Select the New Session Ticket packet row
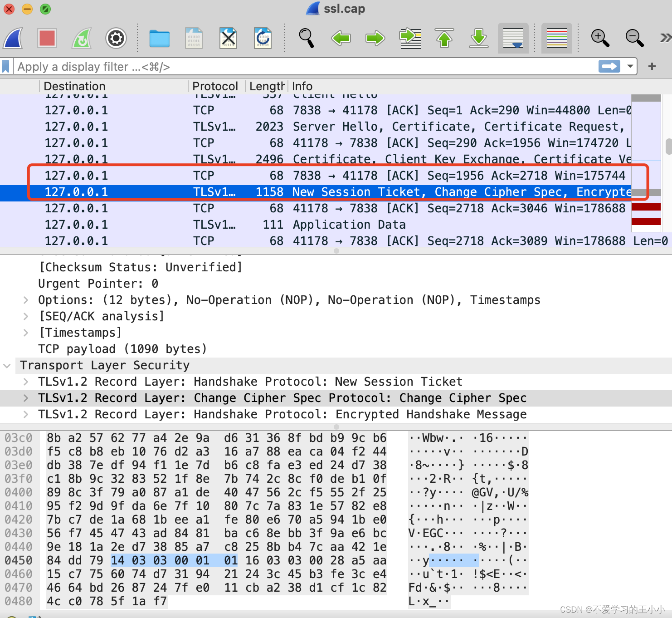672x618 pixels. click(x=316, y=192)
